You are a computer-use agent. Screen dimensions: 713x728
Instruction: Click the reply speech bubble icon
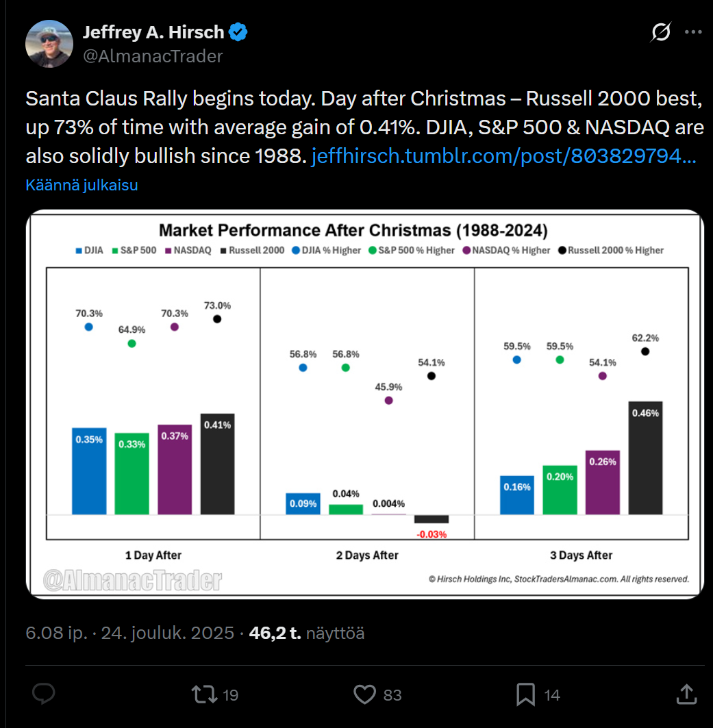[45, 694]
